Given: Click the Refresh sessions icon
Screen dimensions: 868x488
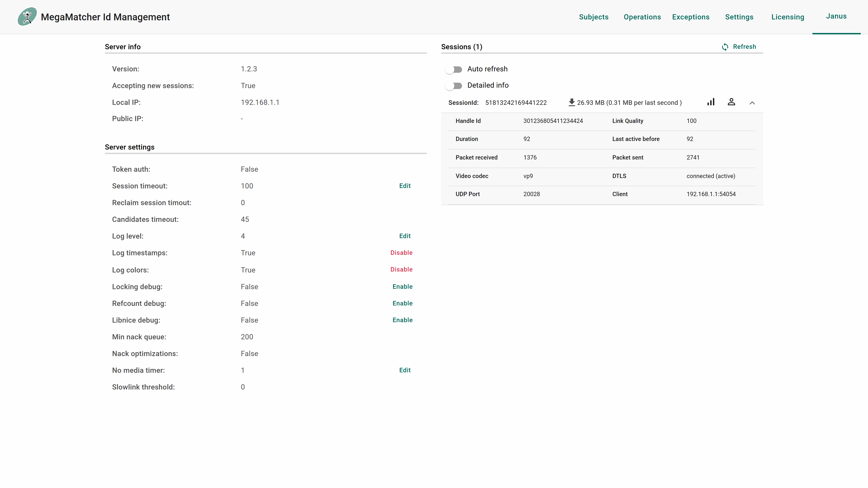Looking at the screenshot, I should coord(725,47).
